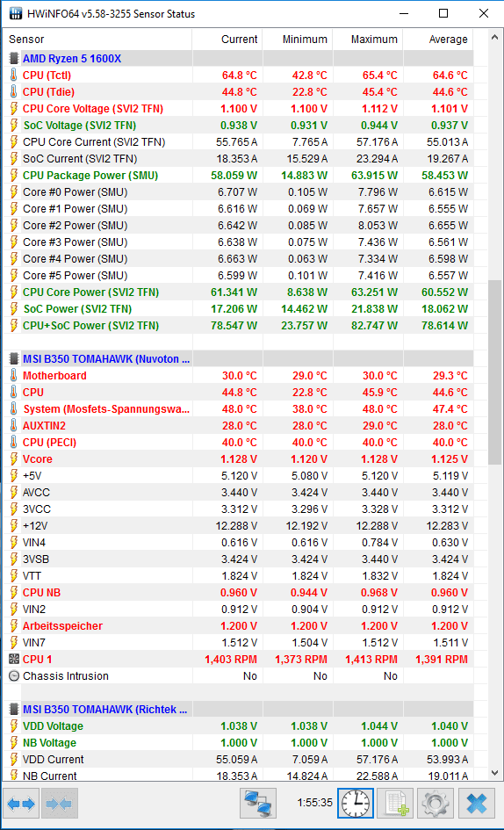The image size is (504, 830).
Task: Select the 3VCC sensor row
Action: [238, 509]
